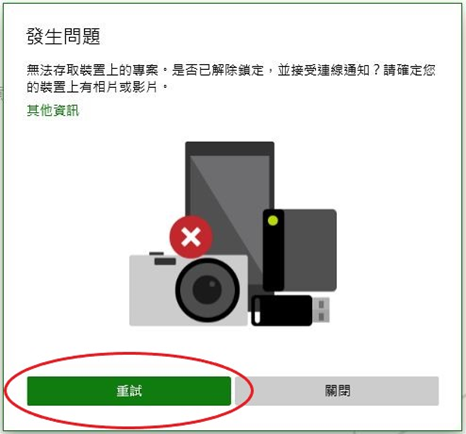Viewport: 466px width, 434px height.
Task: Open the 其他資訊 more info link
Action: tap(53, 110)
